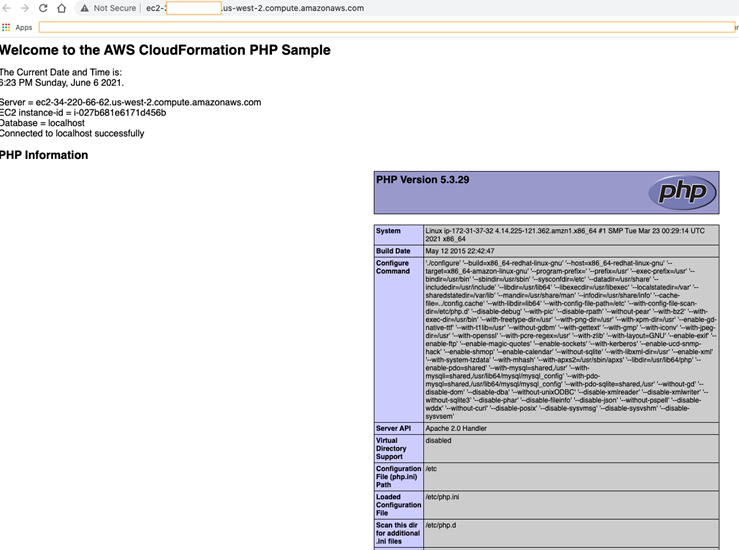Click the address bar URL text
The height and width of the screenshot is (550, 739).
pyautogui.click(x=255, y=8)
